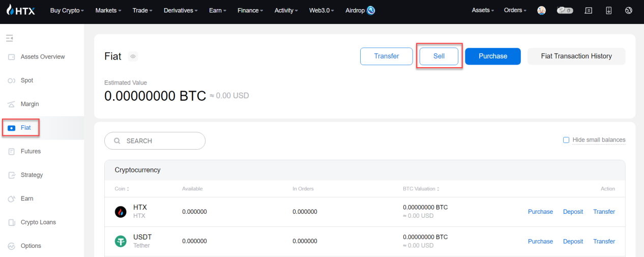Open the messages icon in the header
This screenshot has width=644, height=257.
(589, 10)
